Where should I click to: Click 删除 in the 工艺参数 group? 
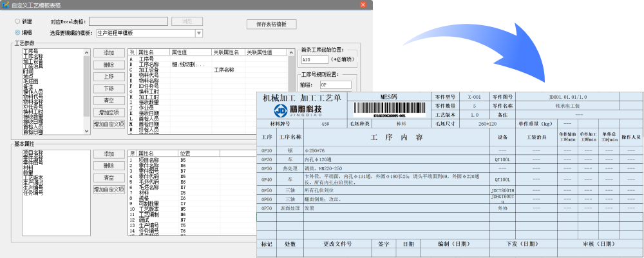point(109,64)
